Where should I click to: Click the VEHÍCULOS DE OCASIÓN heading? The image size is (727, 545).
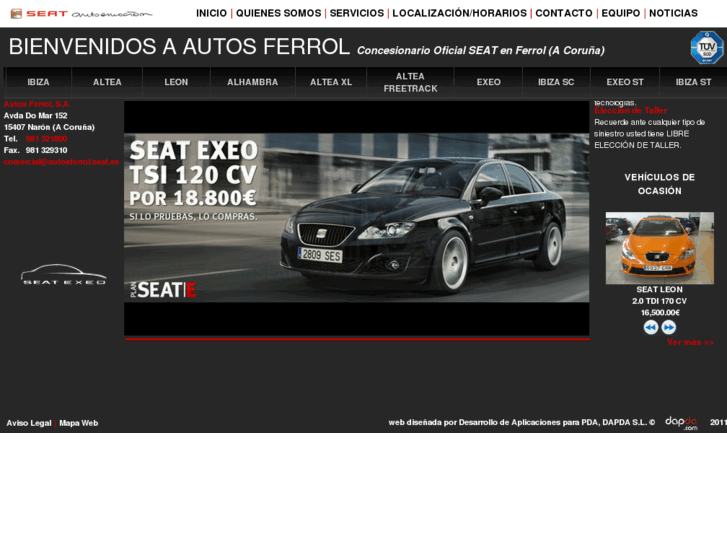click(659, 184)
